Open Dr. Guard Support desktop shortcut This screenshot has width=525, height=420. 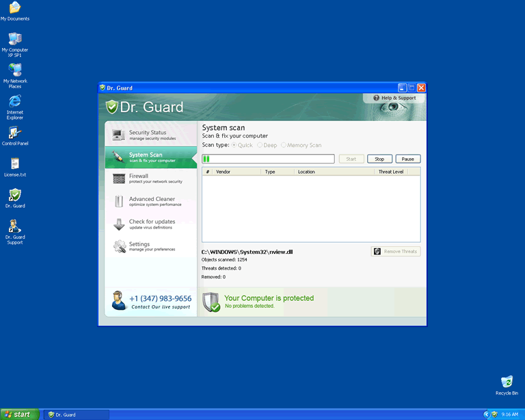pos(14,231)
